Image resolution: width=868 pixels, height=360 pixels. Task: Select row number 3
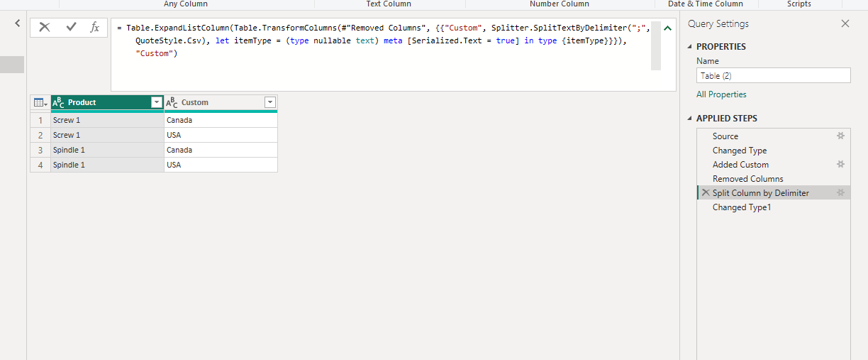[x=40, y=150]
